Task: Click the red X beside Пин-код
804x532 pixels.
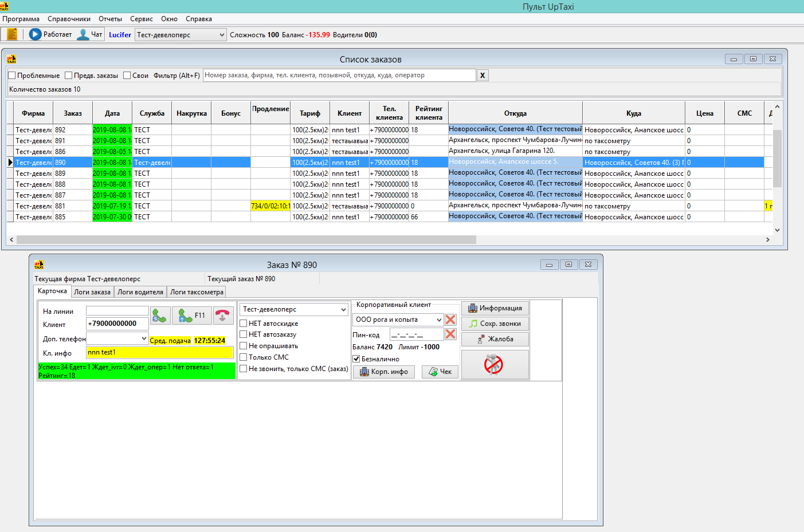Action: (450, 334)
